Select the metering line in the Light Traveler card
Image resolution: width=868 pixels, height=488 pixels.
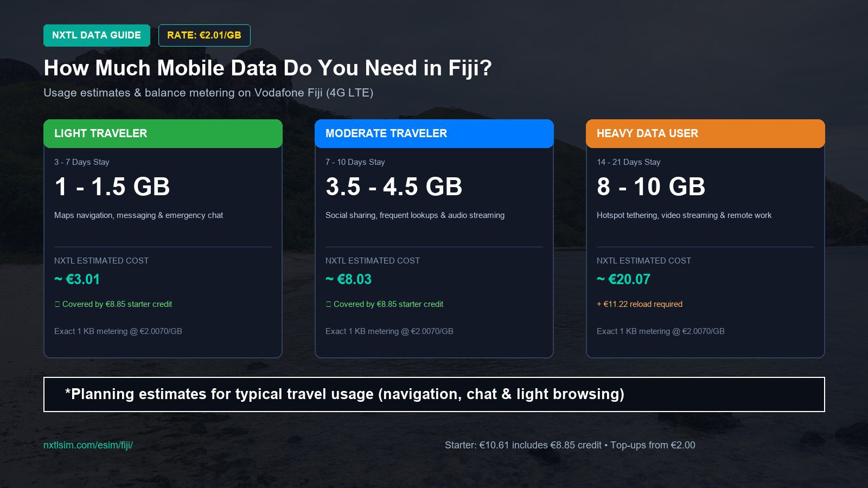pos(118,331)
